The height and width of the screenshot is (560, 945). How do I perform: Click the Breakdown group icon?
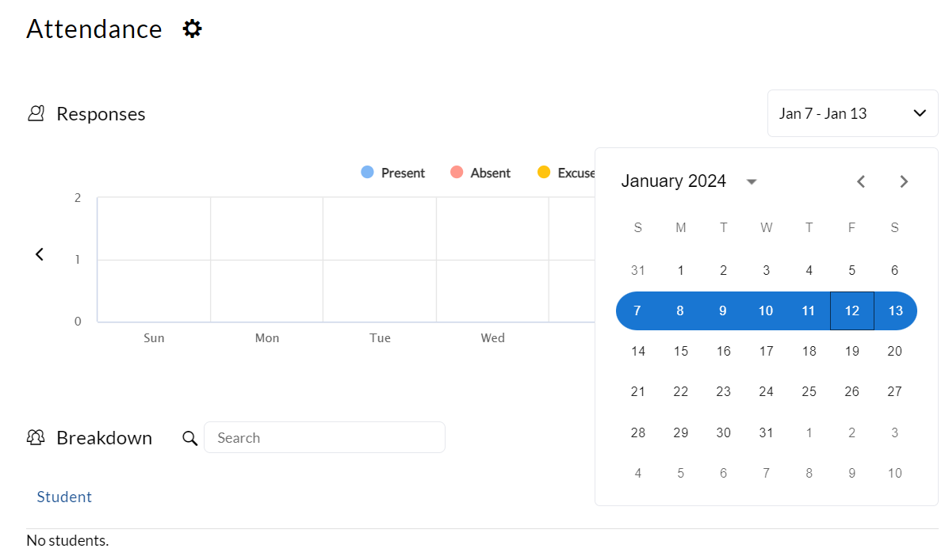[x=36, y=437]
